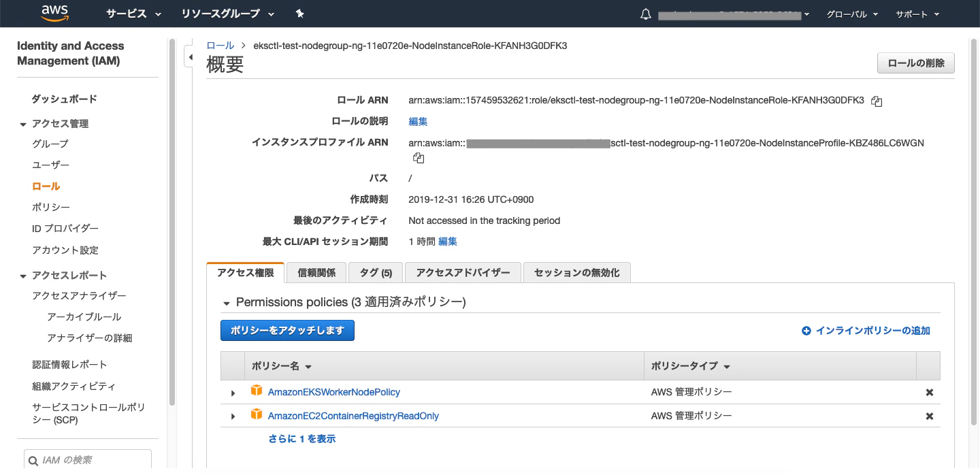Expand the AmazonEKSWorkerNodePolicy row details
Image resolution: width=980 pixels, height=473 pixels.
coord(233,392)
